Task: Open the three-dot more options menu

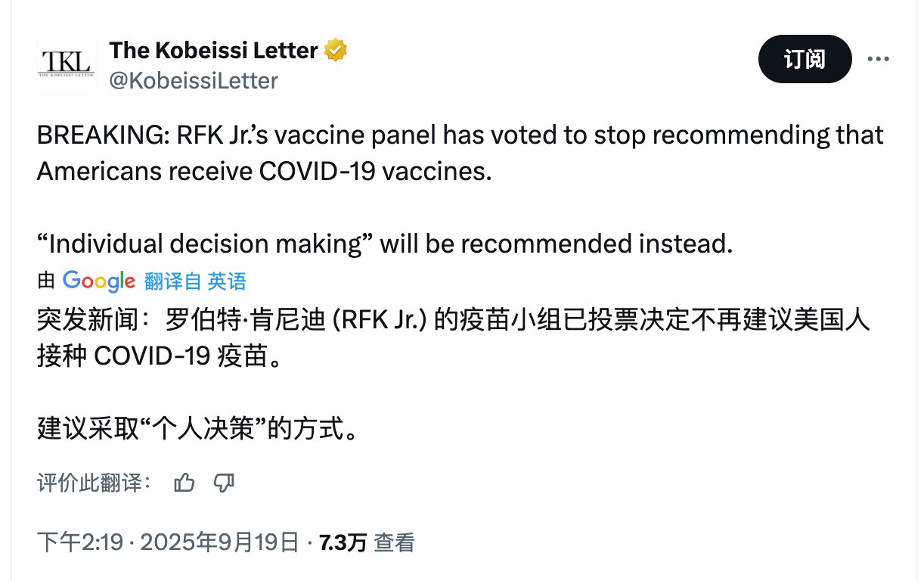Action: point(877,59)
